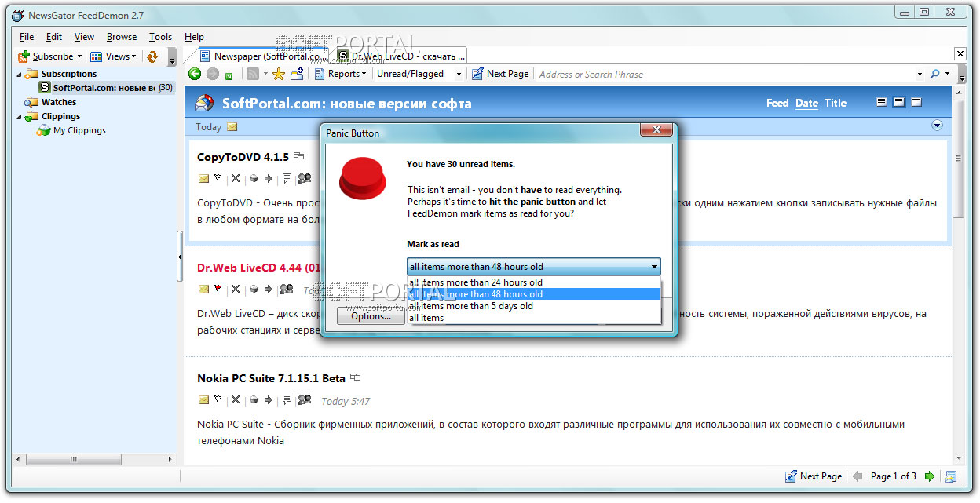This screenshot has width=980, height=503.
Task: Collapse the Today group with round arrow
Action: [x=936, y=126]
